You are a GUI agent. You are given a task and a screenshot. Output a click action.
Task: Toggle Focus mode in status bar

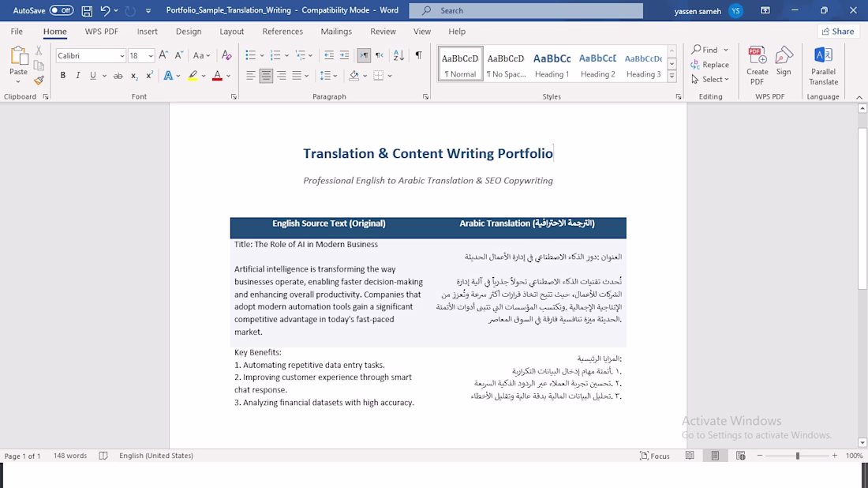pos(655,456)
